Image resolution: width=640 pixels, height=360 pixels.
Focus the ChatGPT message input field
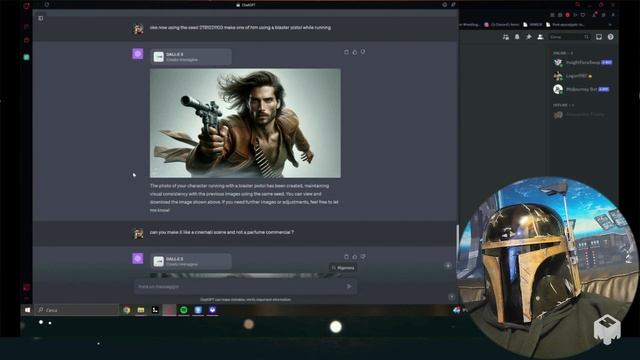click(x=245, y=287)
